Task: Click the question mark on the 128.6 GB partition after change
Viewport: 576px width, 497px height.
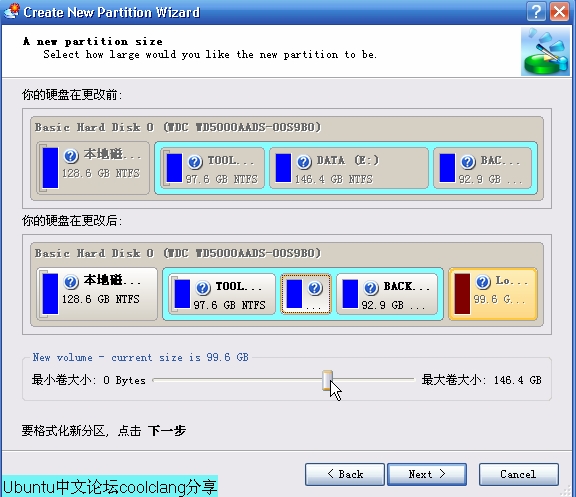Action: [x=71, y=282]
